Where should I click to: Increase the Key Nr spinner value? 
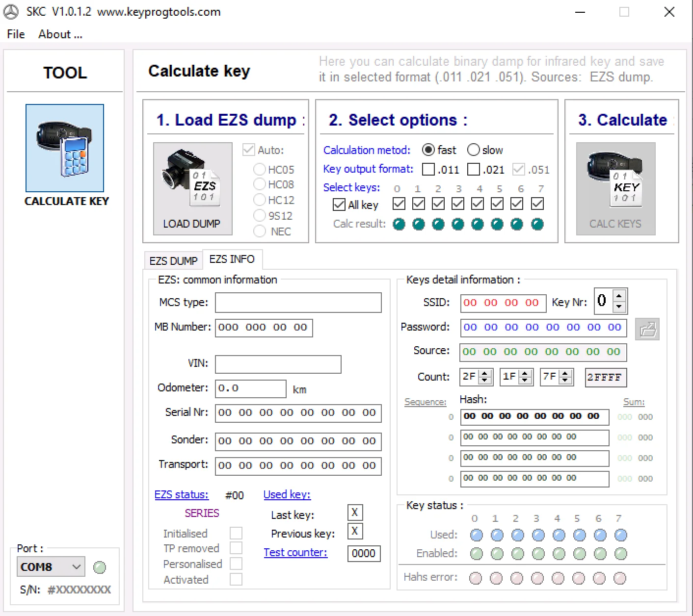[619, 296]
